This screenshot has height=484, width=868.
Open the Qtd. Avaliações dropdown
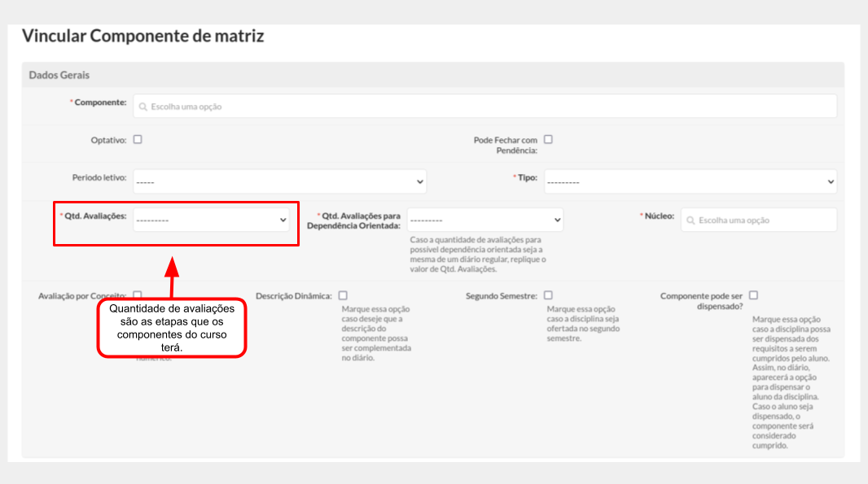[211, 220]
